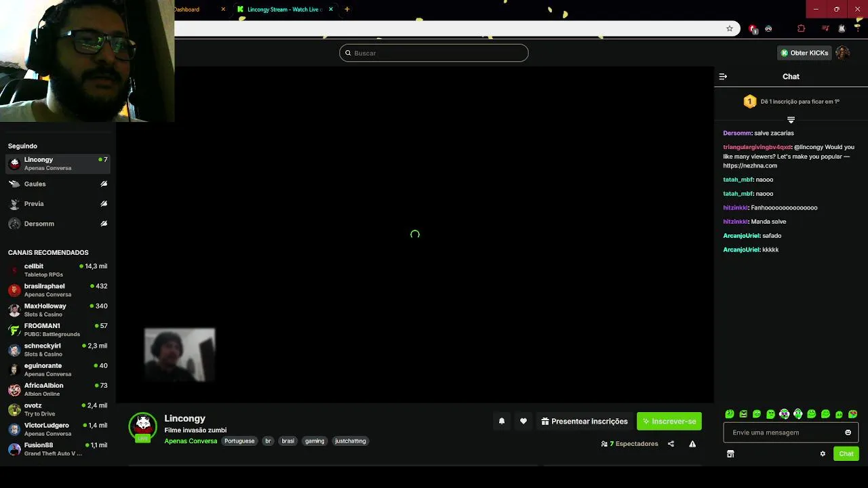This screenshot has width=868, height=488.
Task: Open the emoji picker in the message box
Action: (848, 432)
